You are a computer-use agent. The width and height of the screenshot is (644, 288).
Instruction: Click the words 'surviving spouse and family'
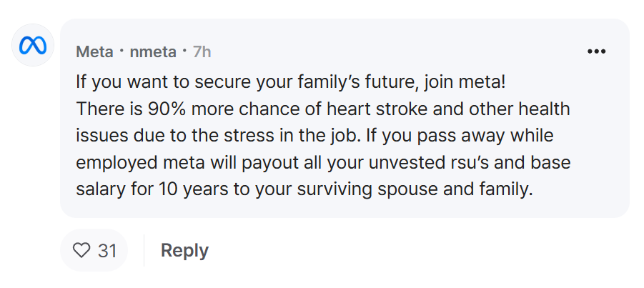[415, 190]
